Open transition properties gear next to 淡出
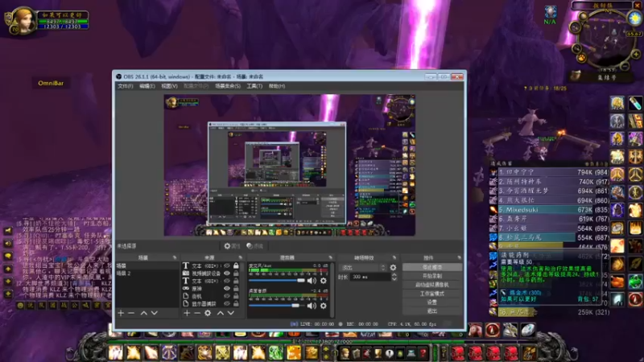The height and width of the screenshot is (362, 644). click(393, 268)
